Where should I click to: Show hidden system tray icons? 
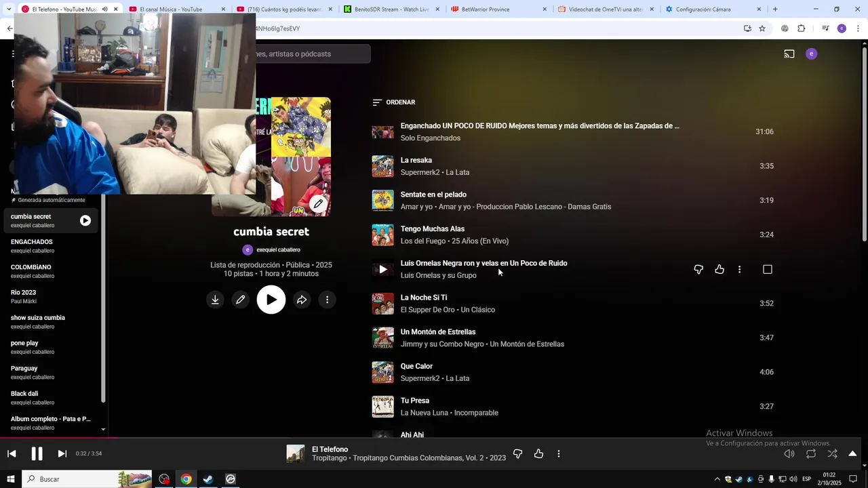pyautogui.click(x=717, y=479)
